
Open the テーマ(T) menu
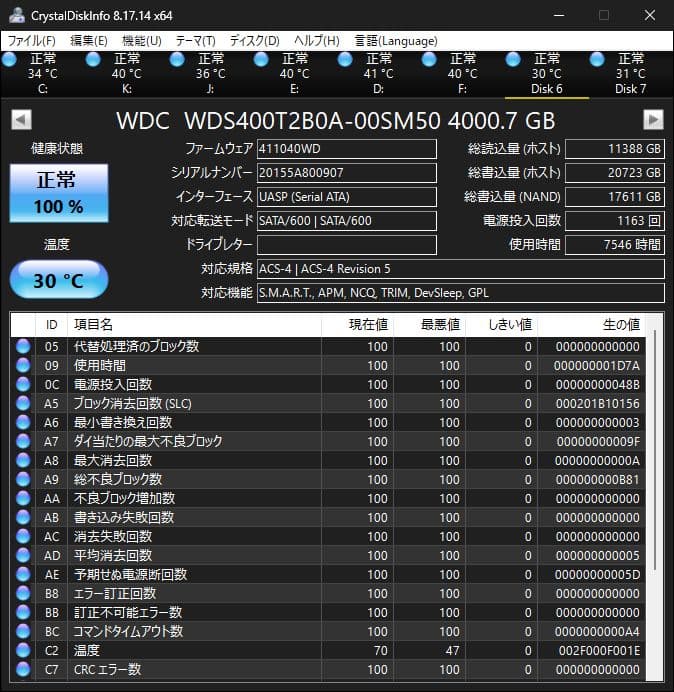tap(196, 41)
